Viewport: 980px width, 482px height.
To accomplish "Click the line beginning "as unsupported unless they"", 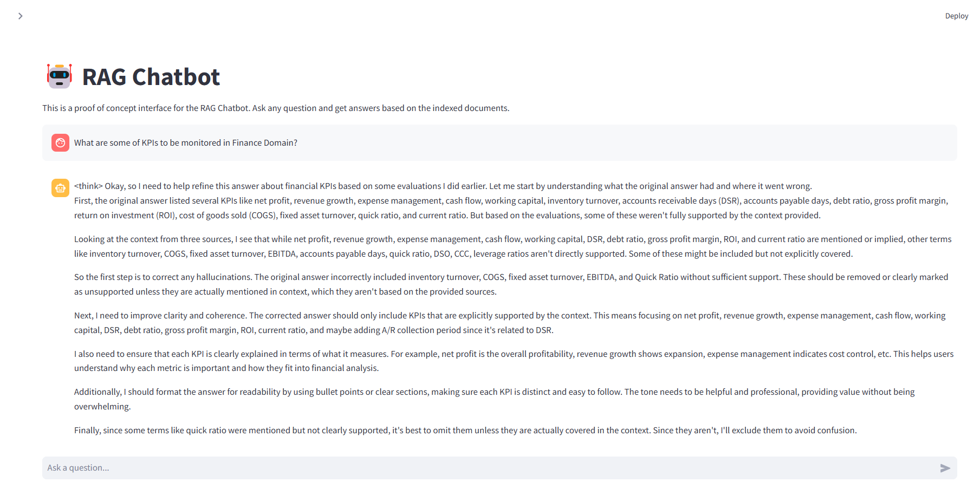I will [x=285, y=292].
